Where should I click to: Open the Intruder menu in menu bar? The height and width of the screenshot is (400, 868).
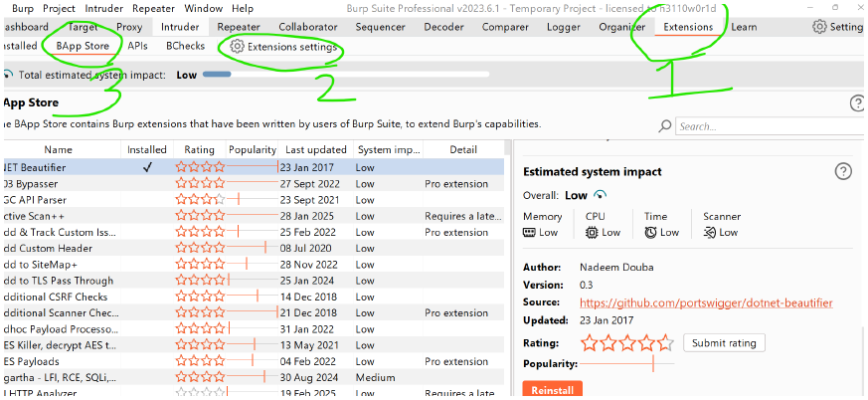coord(103,8)
